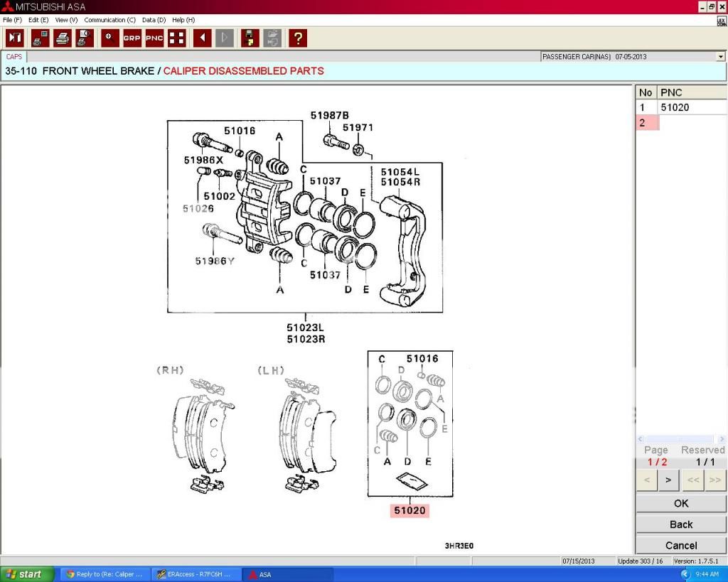Click the question mark help icon
This screenshot has height=582, width=728.
[298, 38]
